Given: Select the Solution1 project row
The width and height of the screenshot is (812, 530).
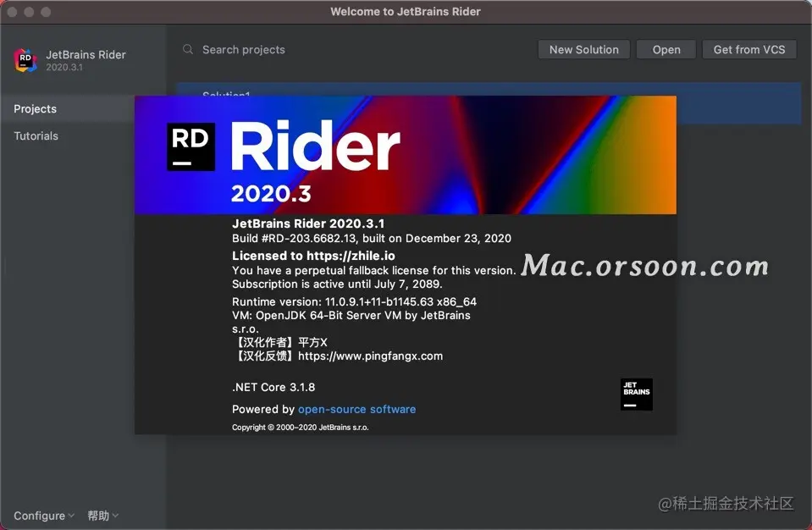Looking at the screenshot, I should click(489, 103).
